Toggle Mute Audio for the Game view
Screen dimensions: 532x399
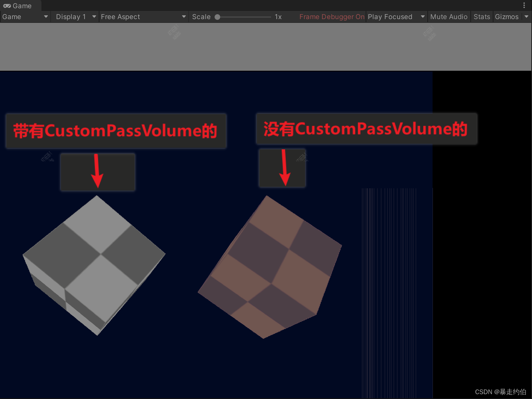(x=449, y=16)
